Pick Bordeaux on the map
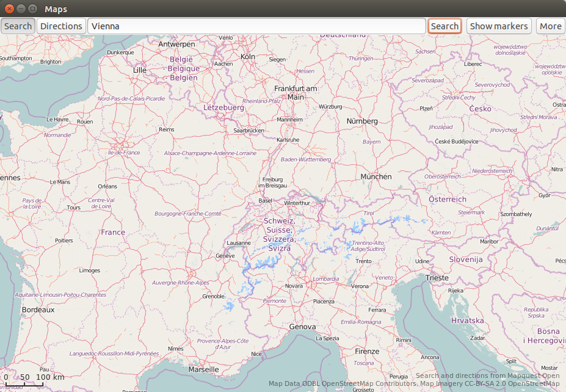This screenshot has height=392, width=566. pos(38,310)
